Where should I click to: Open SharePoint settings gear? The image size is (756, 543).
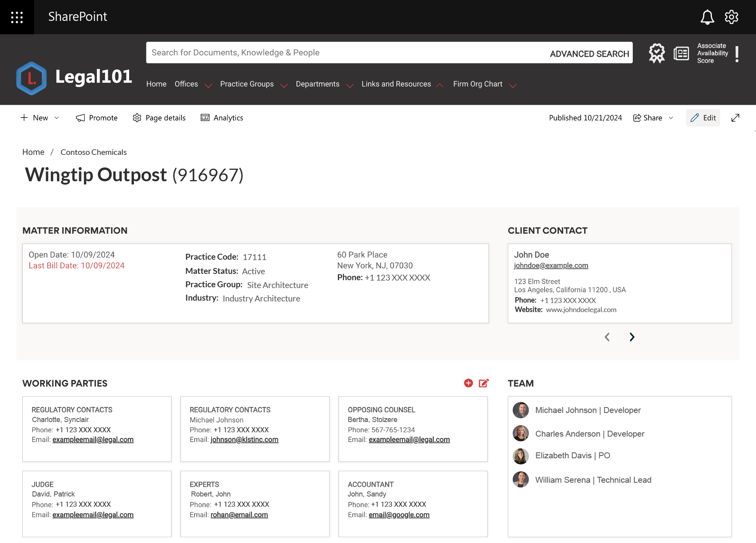732,17
